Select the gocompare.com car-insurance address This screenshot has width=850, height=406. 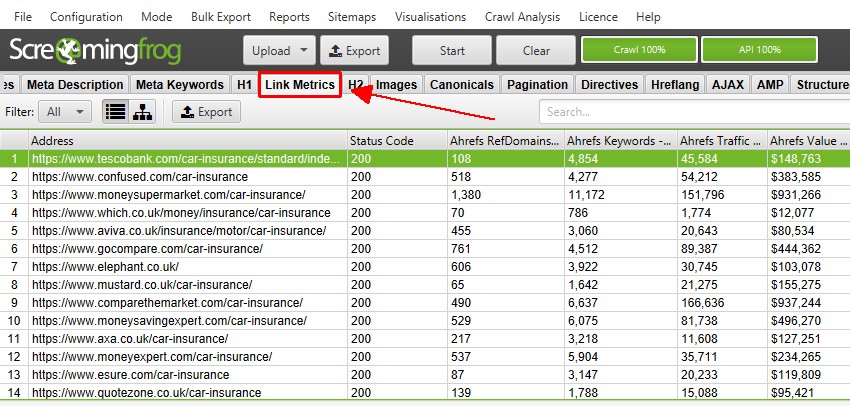coord(147,249)
